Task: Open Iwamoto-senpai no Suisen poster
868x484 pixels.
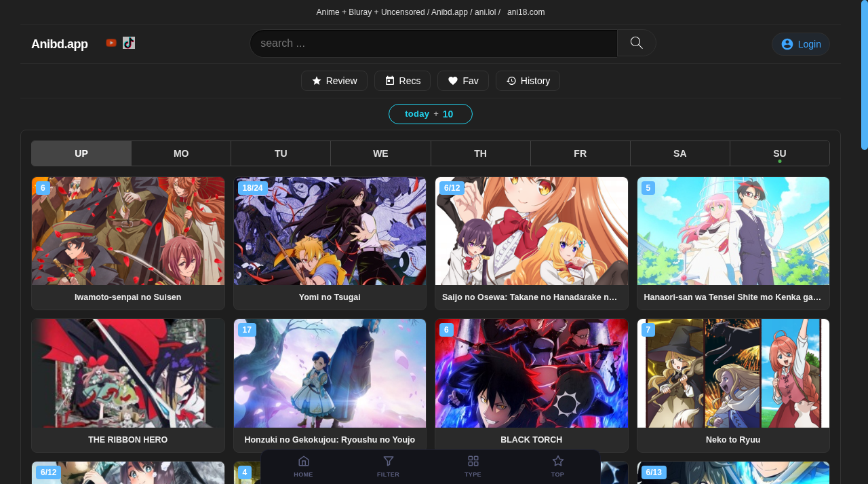Action: click(x=128, y=231)
